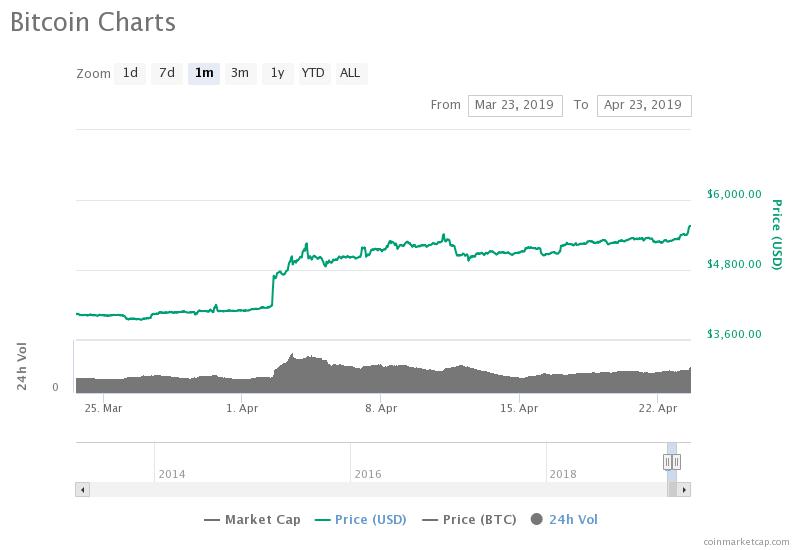Image resolution: width=800 pixels, height=550 pixels.
Task: Zoom chart to 1y
Action: 277,73
